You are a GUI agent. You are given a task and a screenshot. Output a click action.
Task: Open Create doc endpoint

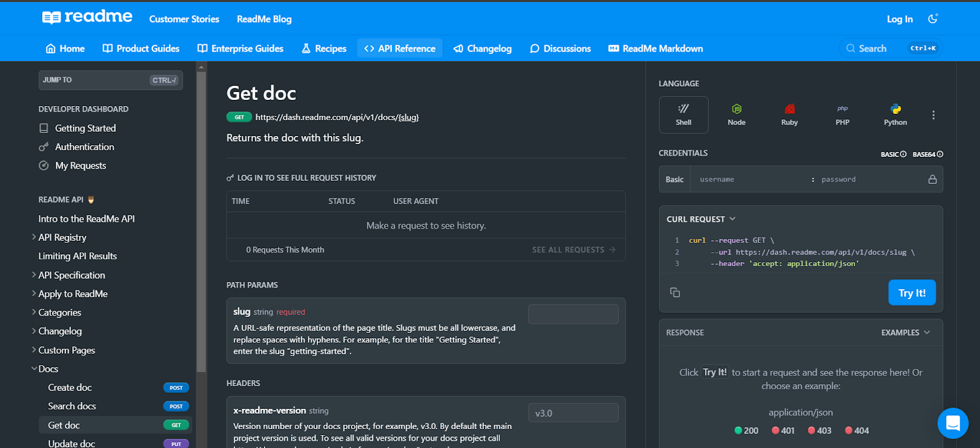[115, 387]
